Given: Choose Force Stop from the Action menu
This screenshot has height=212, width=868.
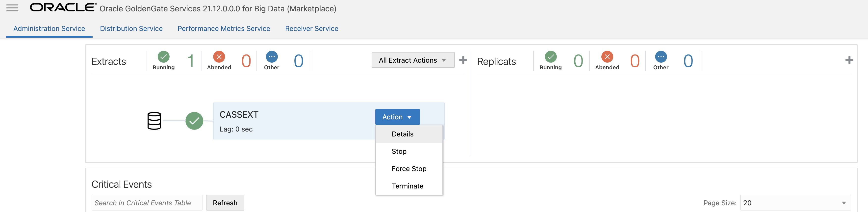Looking at the screenshot, I should (x=409, y=169).
